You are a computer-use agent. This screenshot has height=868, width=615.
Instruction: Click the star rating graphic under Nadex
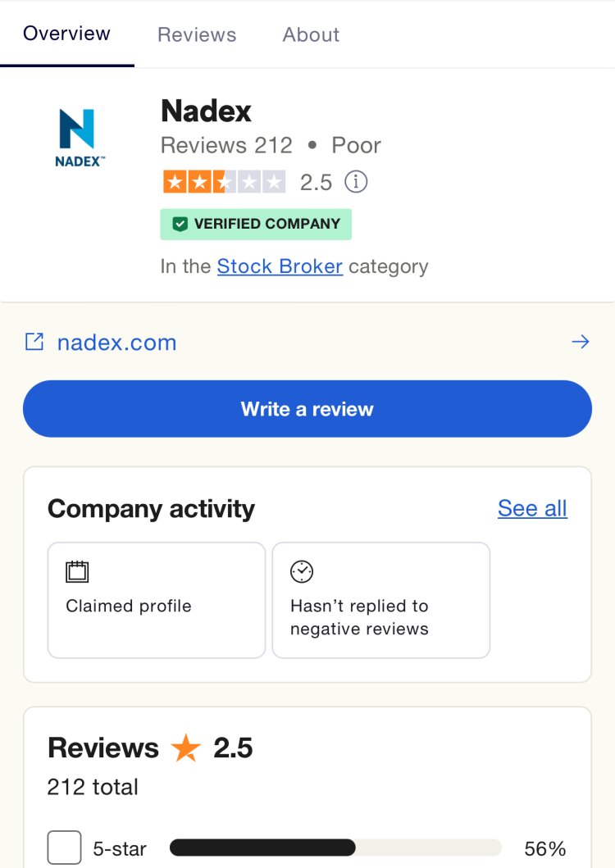pos(225,182)
